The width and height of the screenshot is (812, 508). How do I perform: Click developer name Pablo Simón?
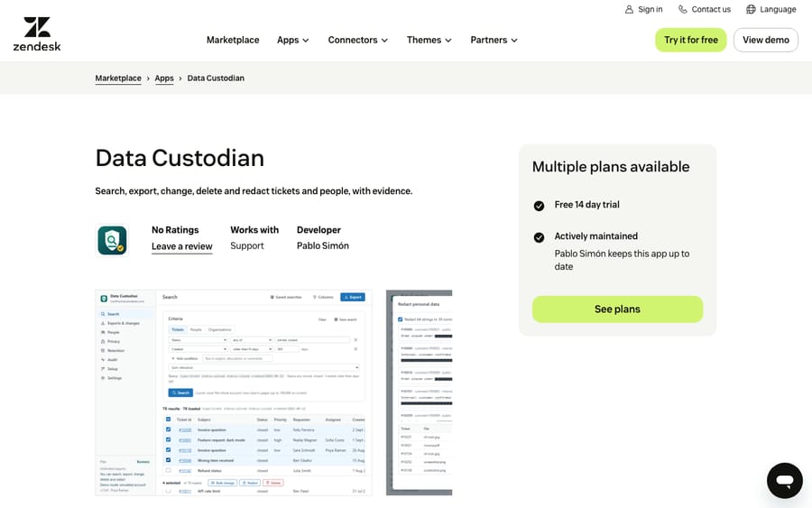323,245
